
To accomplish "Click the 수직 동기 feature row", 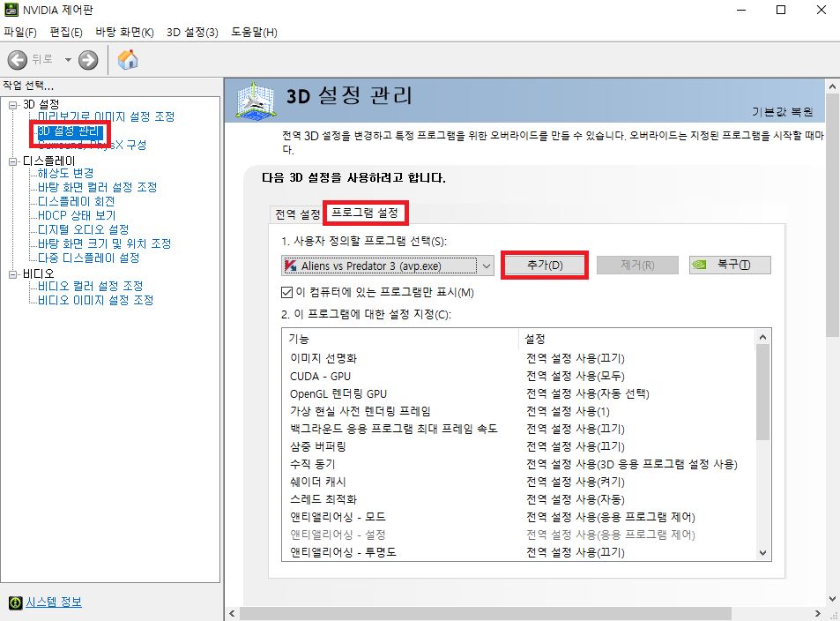I will point(519,464).
